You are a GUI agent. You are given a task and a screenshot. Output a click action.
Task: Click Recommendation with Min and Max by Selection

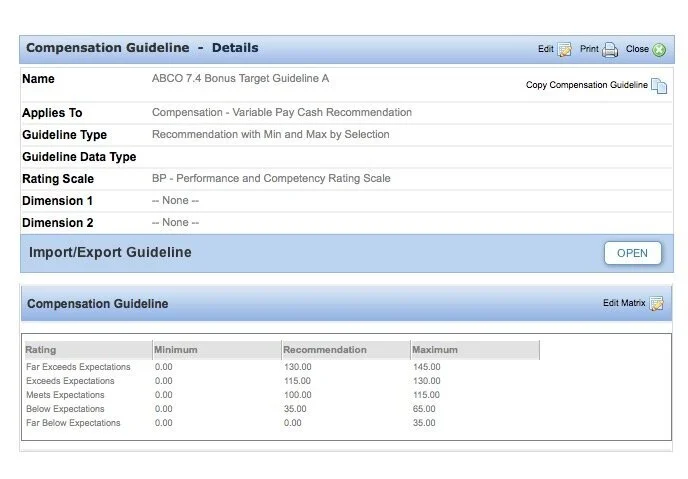[271, 134]
